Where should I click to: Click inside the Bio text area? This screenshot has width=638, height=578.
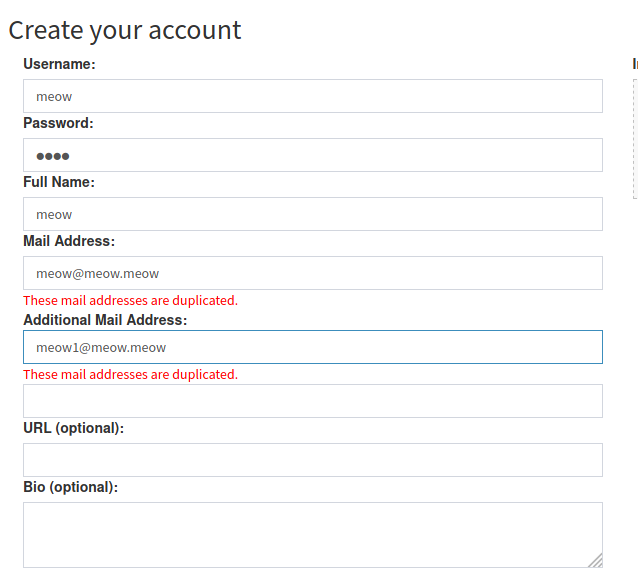coord(312,534)
